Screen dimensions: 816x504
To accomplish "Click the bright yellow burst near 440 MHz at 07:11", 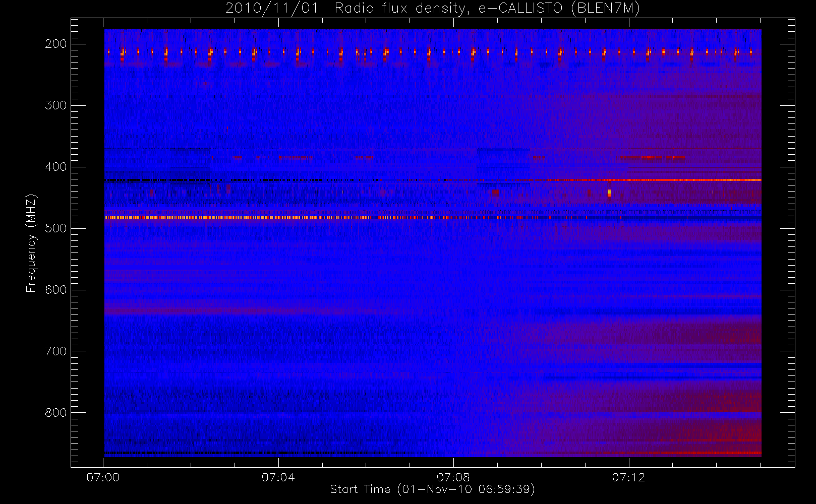I will [609, 193].
